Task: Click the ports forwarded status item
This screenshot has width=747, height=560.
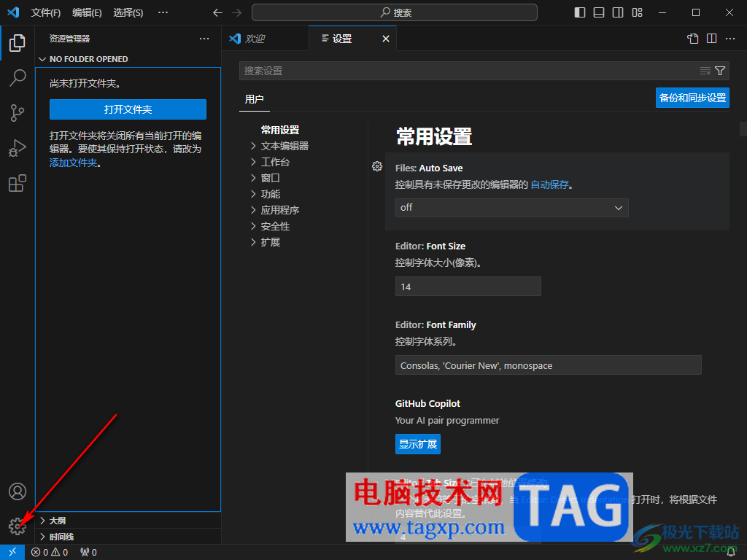Action: tap(88, 553)
